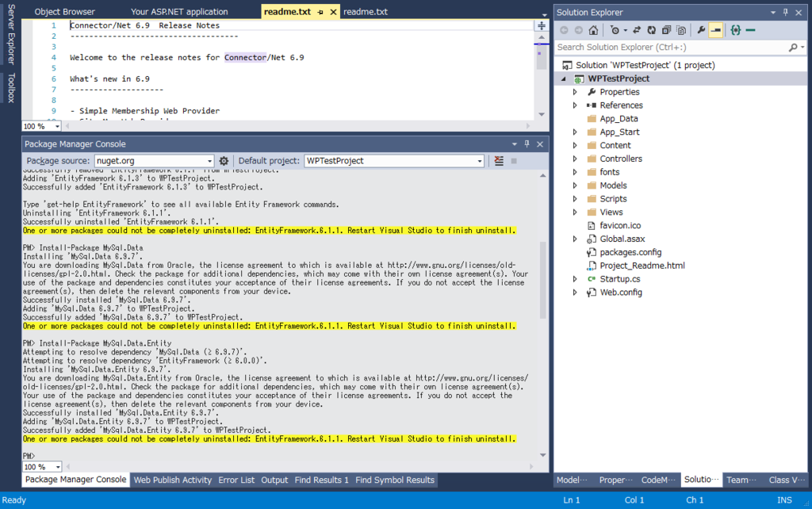Click the console vertical scrollbar thumb
The image size is (812, 509).
pos(542,280)
